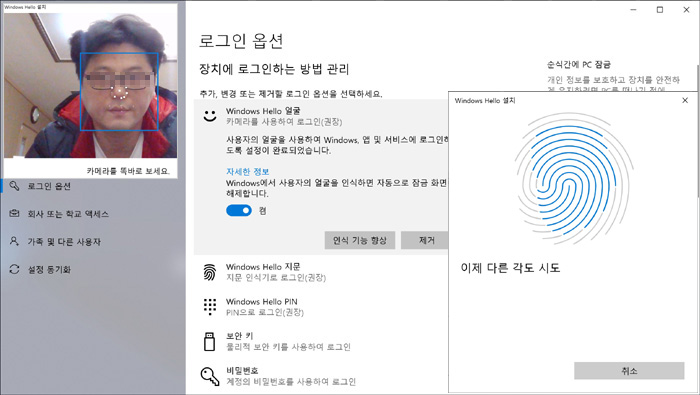Click the briefcase icon for 회사 또는 학교 액세스
The image size is (700, 395).
(x=14, y=213)
